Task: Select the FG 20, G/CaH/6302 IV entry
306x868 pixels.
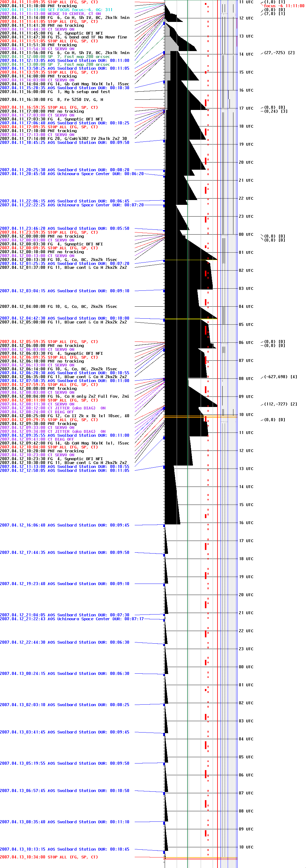Action: pos(63,138)
